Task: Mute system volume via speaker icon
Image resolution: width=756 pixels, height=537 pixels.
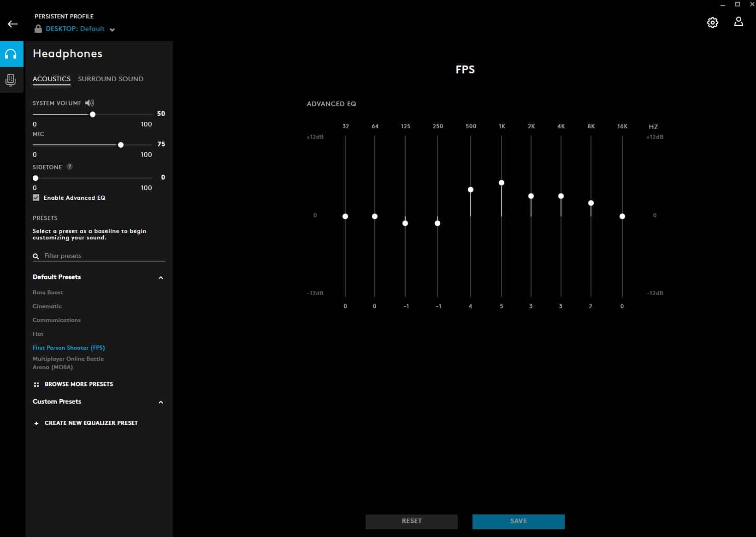Action: click(89, 103)
